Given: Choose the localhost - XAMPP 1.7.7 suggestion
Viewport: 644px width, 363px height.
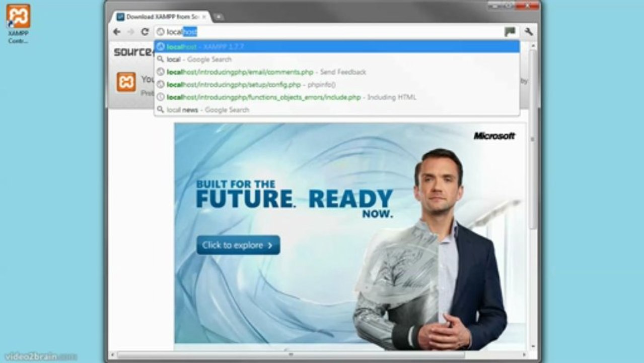Looking at the screenshot, I should [337, 46].
